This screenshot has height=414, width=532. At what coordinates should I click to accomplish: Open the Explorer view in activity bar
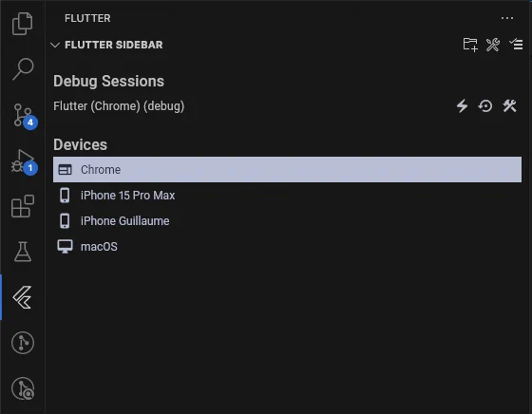point(23,24)
